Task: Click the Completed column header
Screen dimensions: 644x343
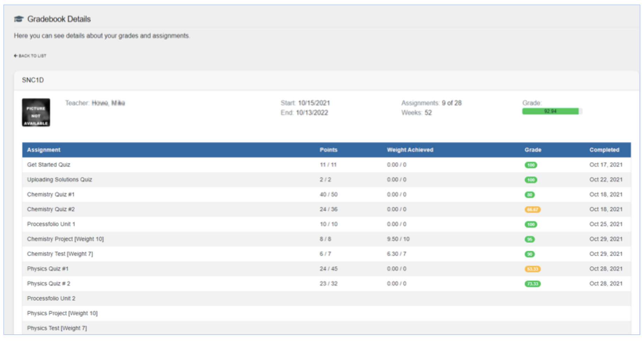Action: coord(604,150)
